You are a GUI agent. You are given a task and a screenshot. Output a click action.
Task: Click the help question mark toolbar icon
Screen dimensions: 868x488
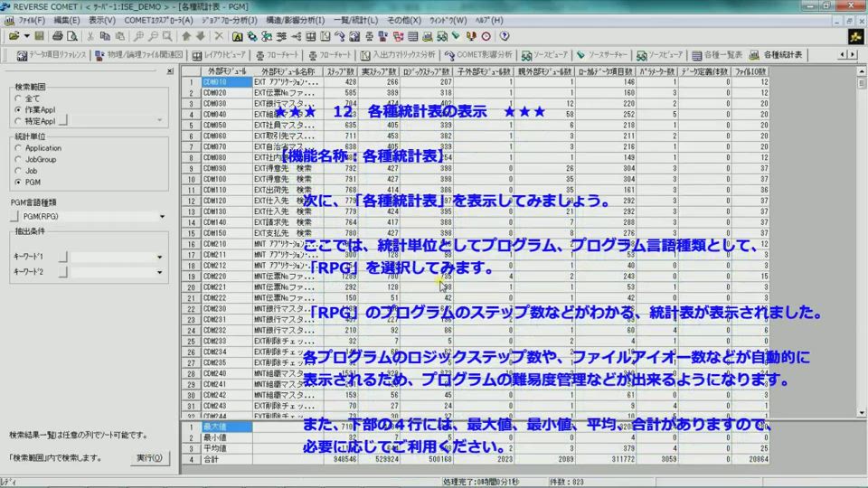pos(501,36)
